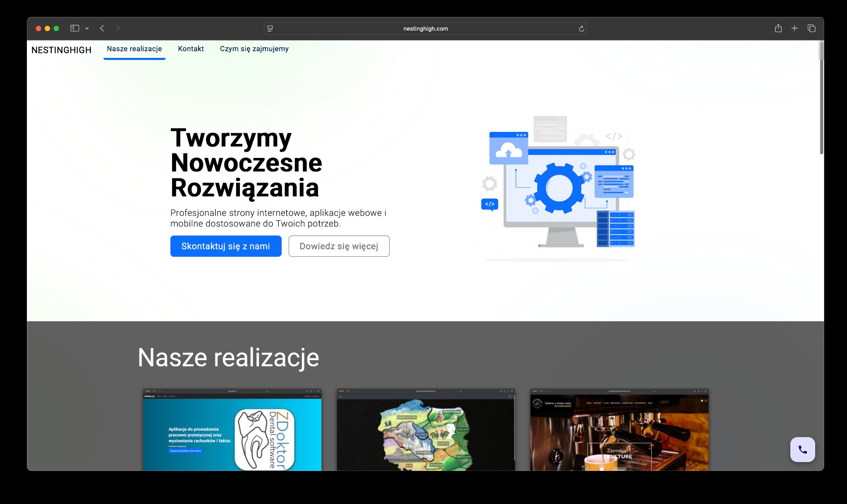Image resolution: width=847 pixels, height=504 pixels.
Task: Go home via the NESTINGHIGH logo
Action: (x=61, y=50)
